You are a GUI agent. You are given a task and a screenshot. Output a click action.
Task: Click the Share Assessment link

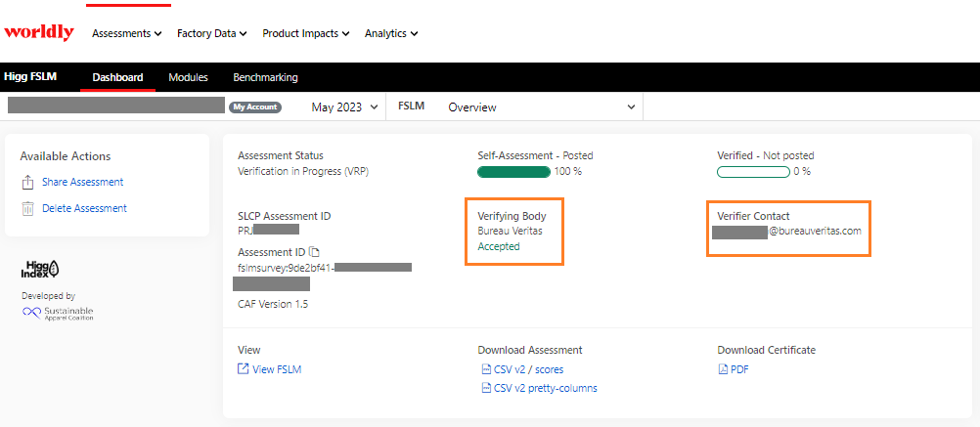coord(82,183)
